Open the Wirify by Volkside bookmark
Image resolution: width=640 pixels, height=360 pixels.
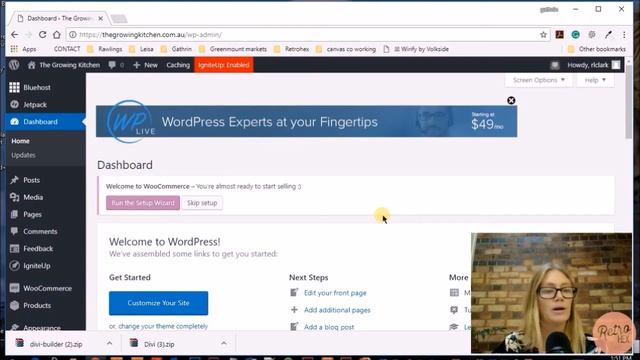coord(416,49)
